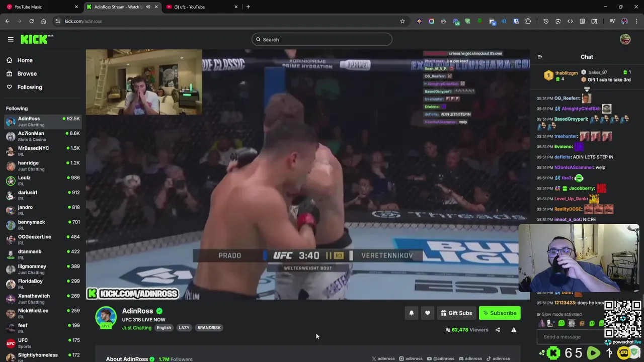Collapse the chat panel

pyautogui.click(x=540, y=57)
